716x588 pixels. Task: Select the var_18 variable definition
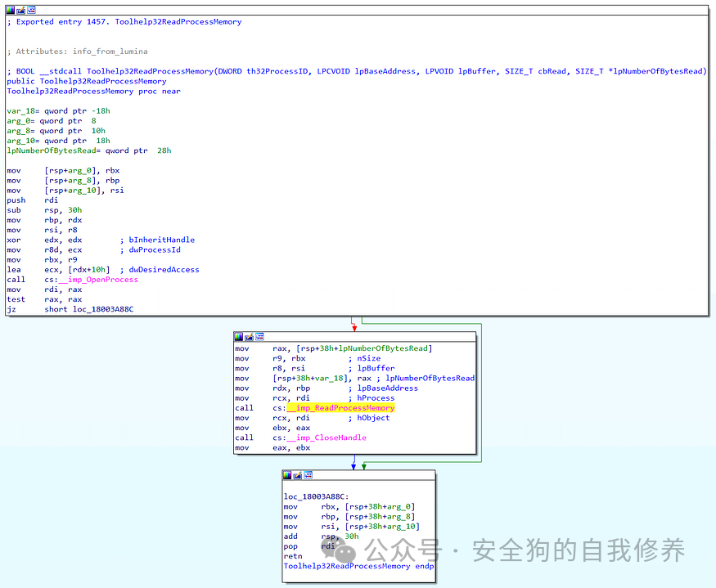[x=58, y=111]
